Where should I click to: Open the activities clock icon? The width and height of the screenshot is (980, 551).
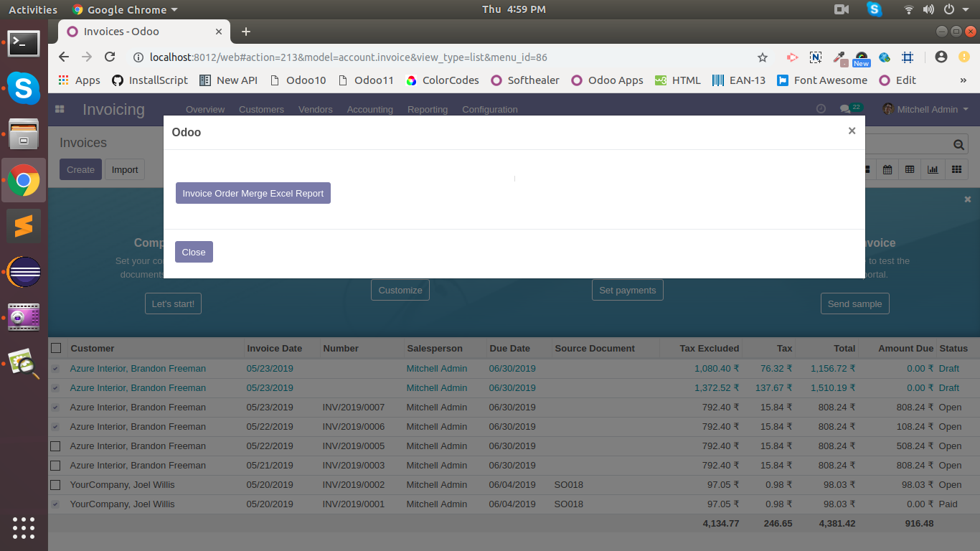click(x=821, y=109)
